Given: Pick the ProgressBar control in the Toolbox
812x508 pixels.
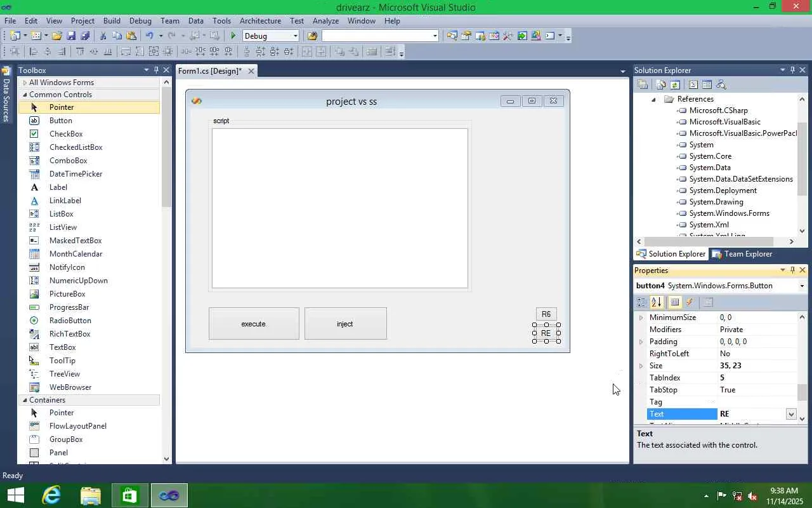Looking at the screenshot, I should point(89,307).
